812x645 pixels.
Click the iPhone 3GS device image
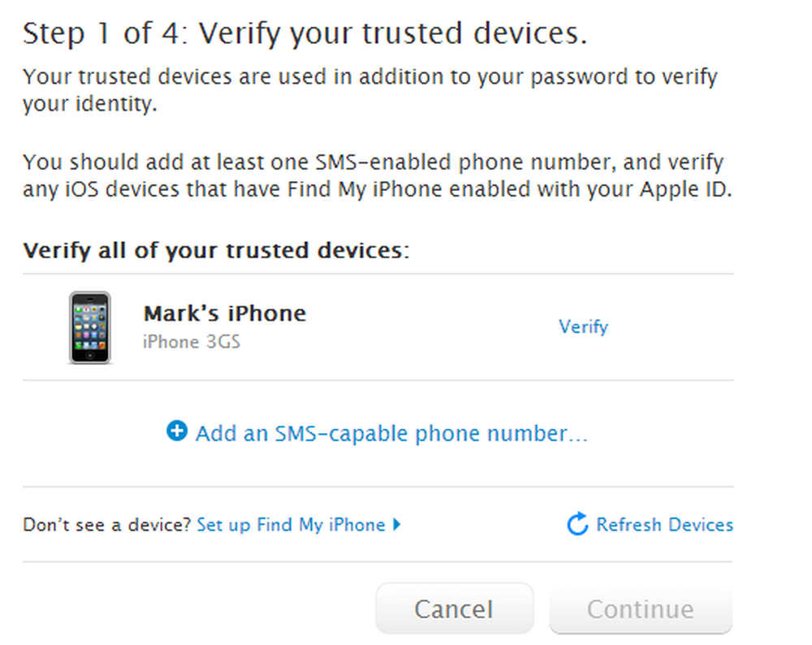[90, 327]
